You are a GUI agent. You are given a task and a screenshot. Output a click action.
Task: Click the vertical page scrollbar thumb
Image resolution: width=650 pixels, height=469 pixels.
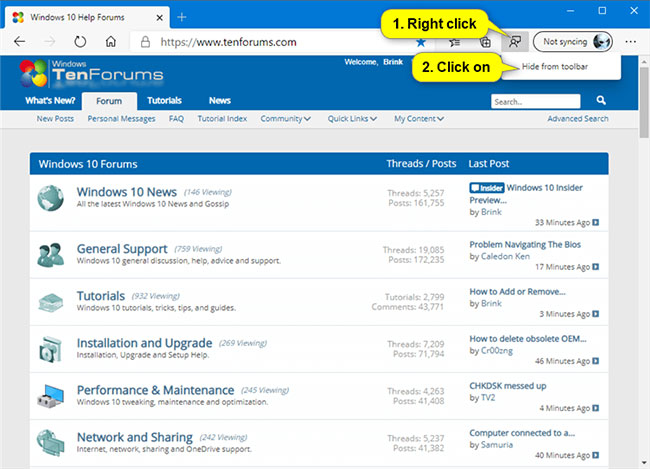click(644, 102)
